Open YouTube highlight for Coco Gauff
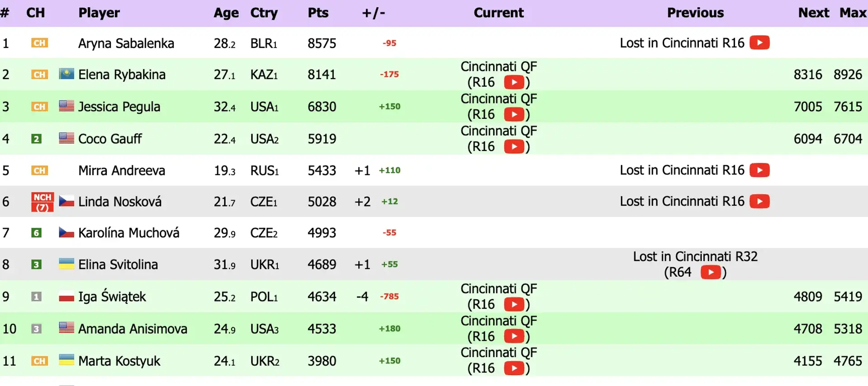 (514, 146)
